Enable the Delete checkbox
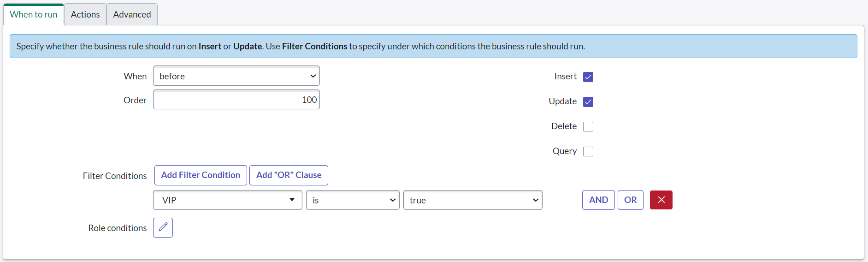 (588, 127)
